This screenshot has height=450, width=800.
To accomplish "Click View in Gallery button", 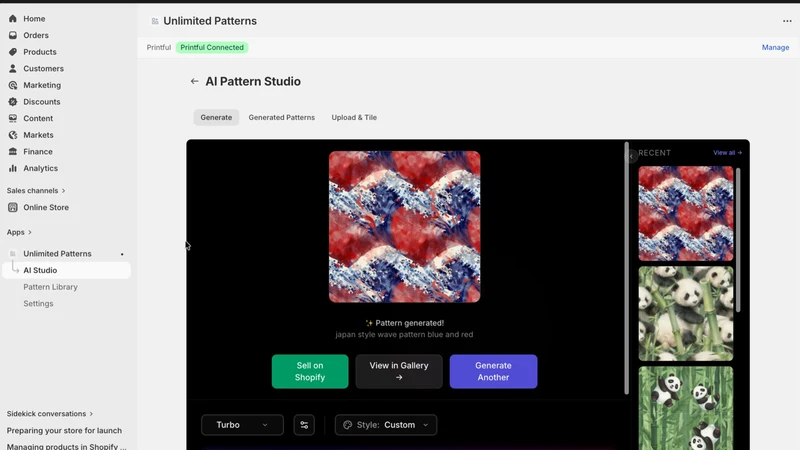I will (399, 371).
